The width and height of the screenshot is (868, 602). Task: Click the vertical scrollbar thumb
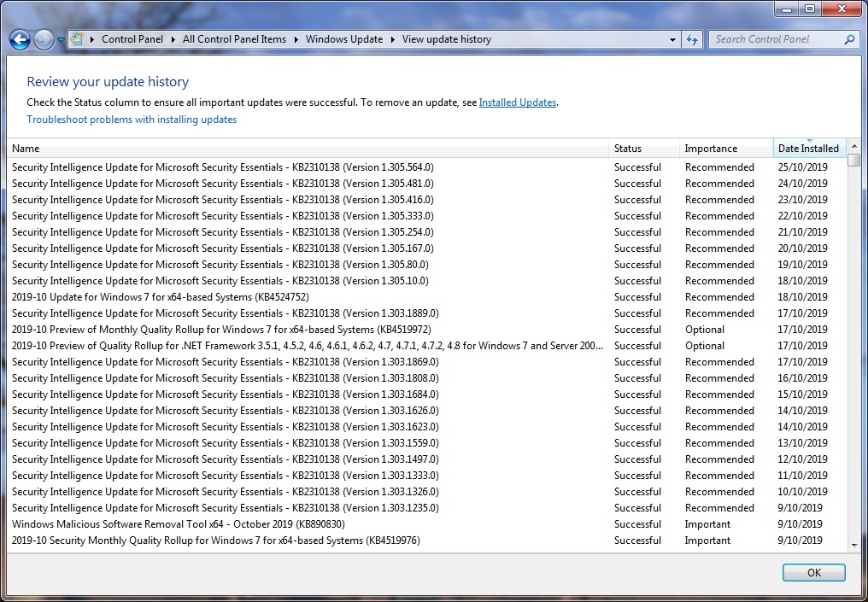(x=854, y=161)
